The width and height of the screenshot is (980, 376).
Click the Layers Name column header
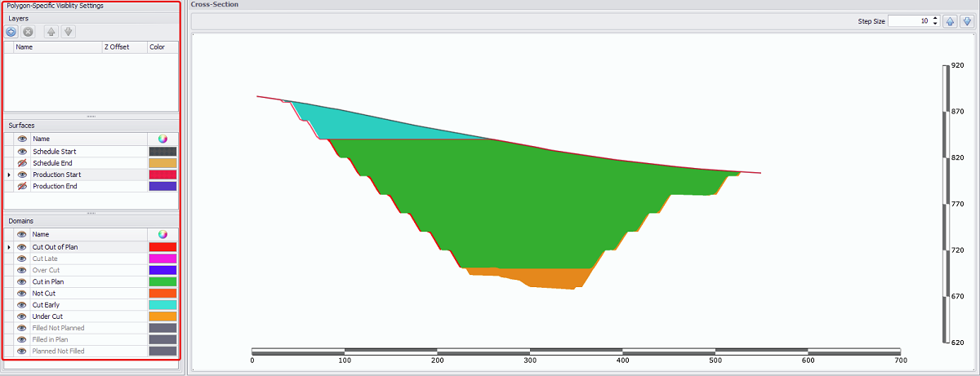(58, 46)
